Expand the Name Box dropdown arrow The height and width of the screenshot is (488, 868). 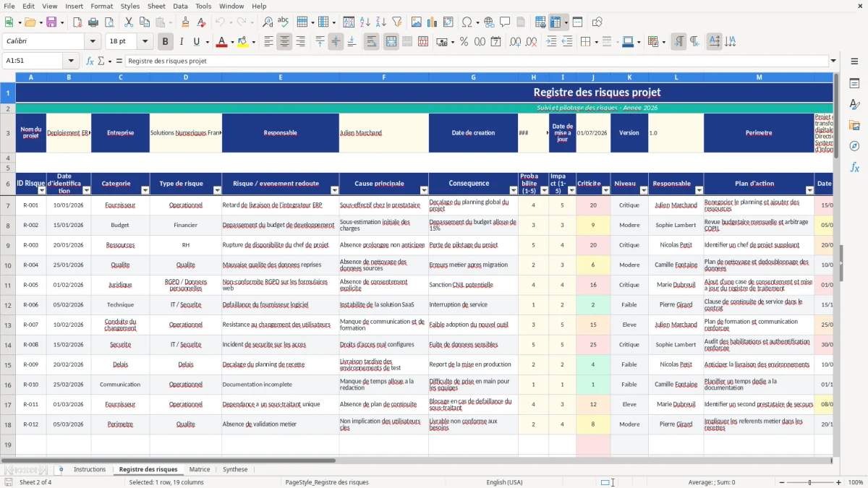71,61
